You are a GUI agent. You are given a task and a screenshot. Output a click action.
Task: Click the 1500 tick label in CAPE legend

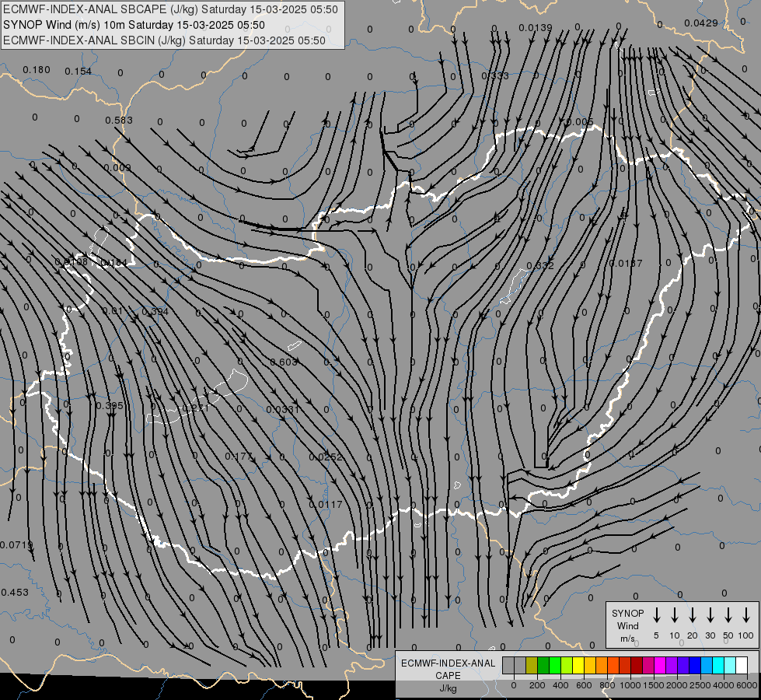[x=653, y=685]
